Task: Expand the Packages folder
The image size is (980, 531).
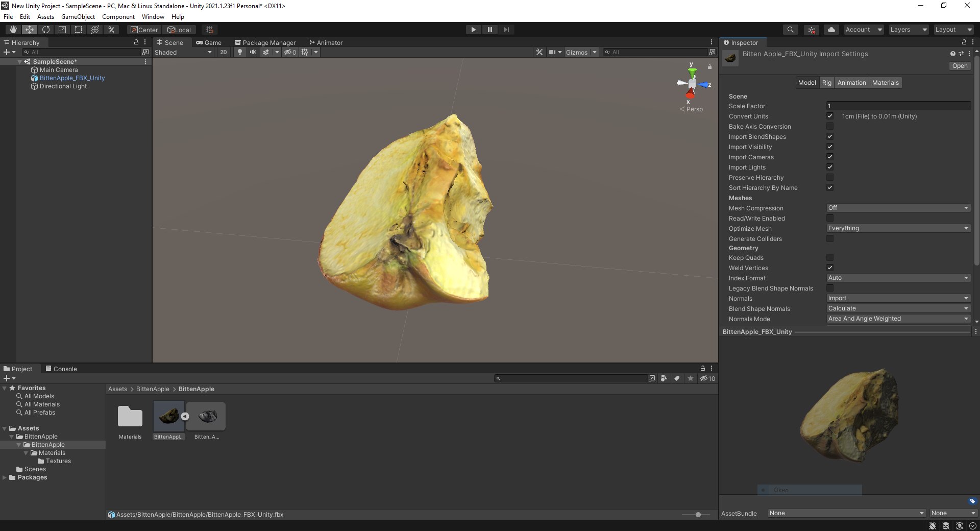Action: pos(5,477)
